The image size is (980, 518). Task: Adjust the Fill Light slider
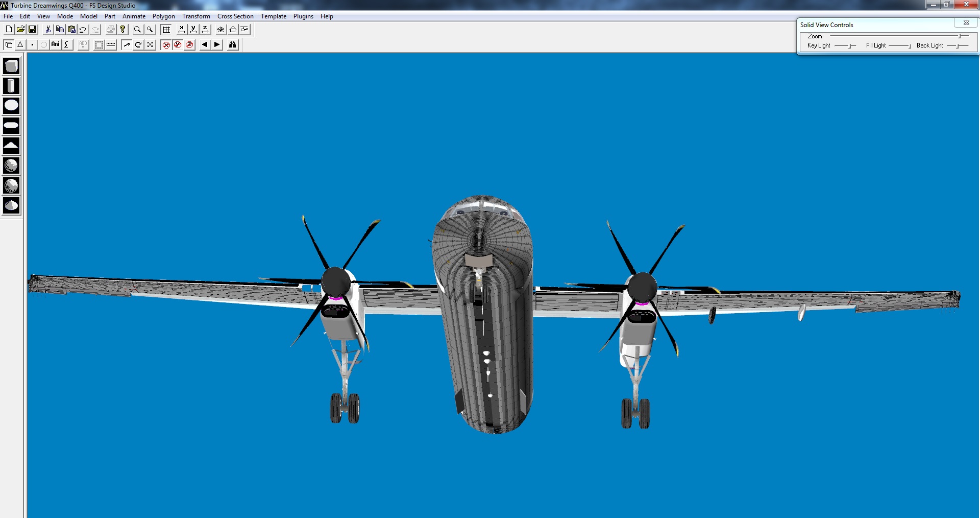pyautogui.click(x=900, y=46)
